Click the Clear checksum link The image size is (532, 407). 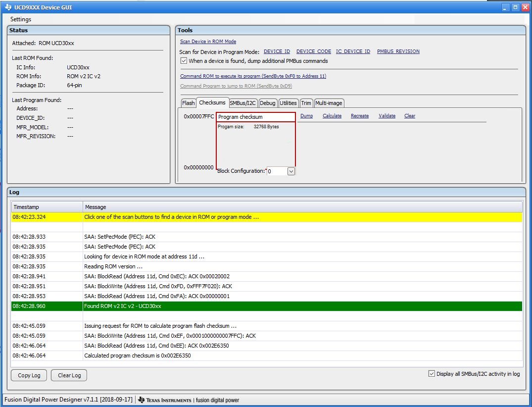[410, 116]
